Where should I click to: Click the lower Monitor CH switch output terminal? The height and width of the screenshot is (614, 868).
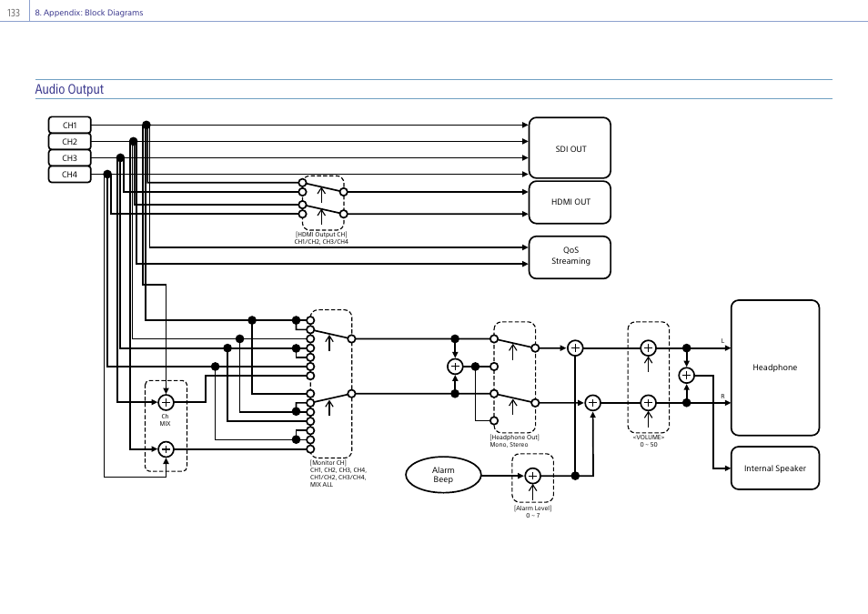[x=351, y=394]
